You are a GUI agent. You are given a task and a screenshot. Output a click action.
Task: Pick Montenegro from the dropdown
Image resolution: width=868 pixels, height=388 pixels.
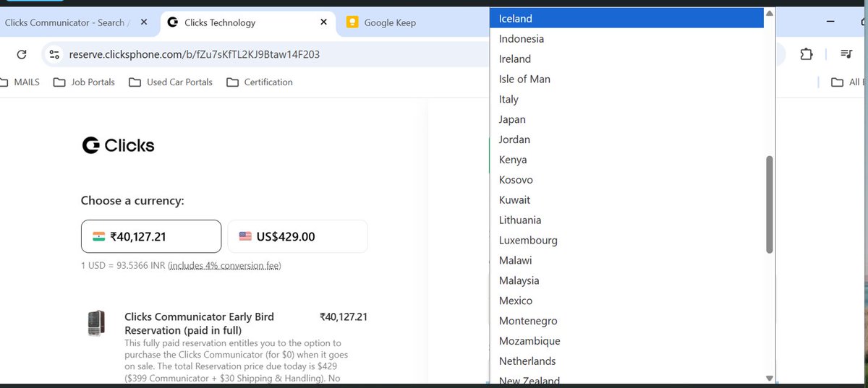click(x=626, y=321)
